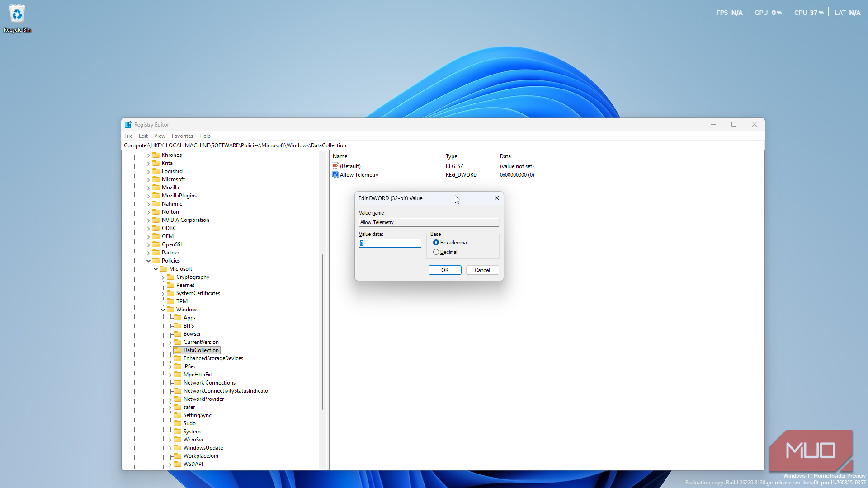
Task: Confirm the value with OK
Action: click(x=445, y=270)
